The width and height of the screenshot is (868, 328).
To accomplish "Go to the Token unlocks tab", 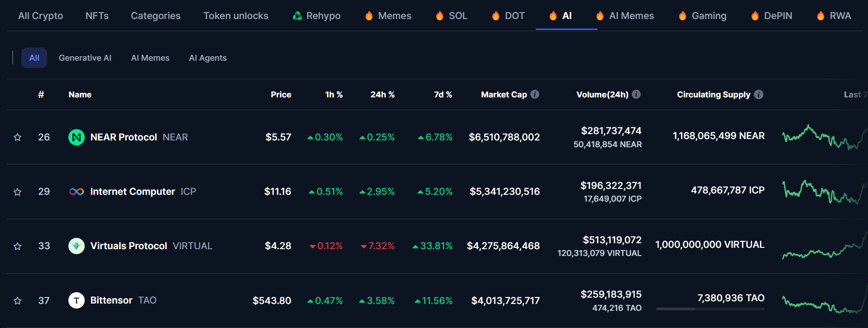I will point(236,16).
